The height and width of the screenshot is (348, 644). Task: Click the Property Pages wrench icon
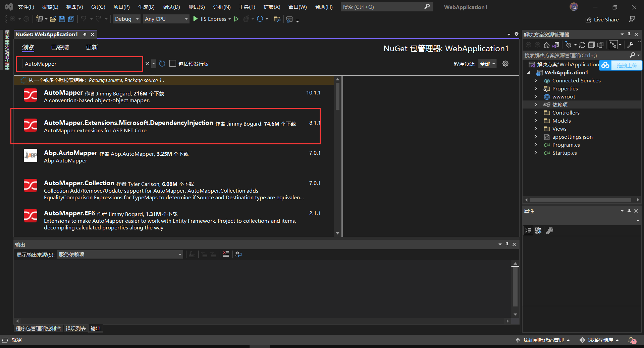[x=550, y=230]
